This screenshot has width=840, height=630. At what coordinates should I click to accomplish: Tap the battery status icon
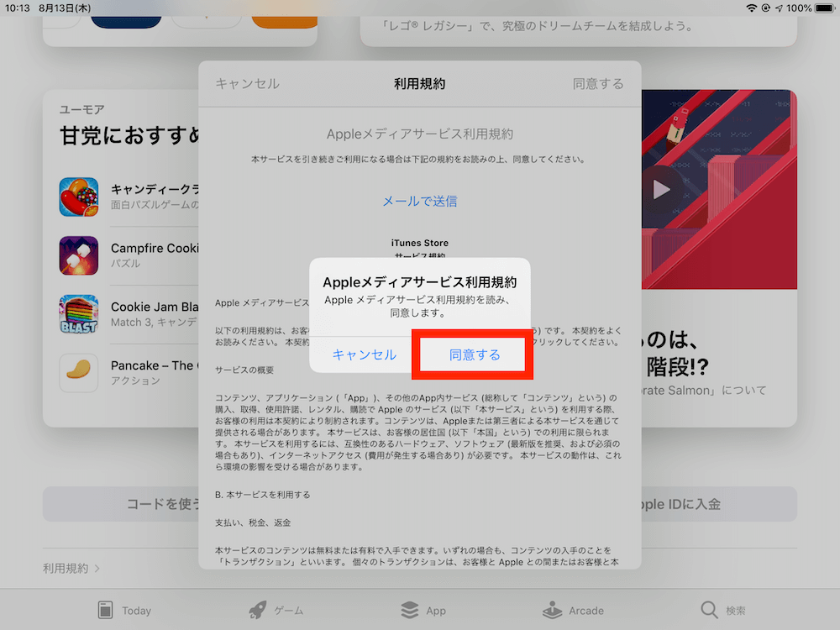825,8
